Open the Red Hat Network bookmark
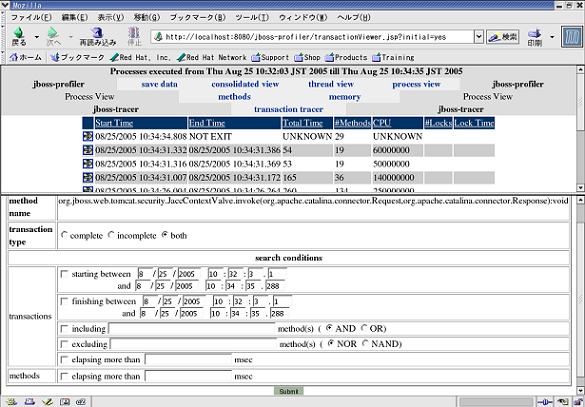This screenshot has height=407, width=585. pyautogui.click(x=212, y=57)
